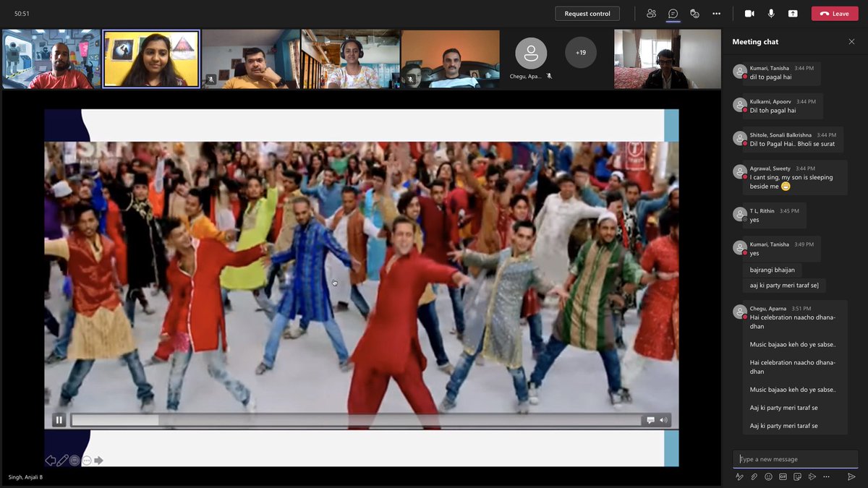Select the man in yellow shirt video tile
The image size is (868, 488).
251,59
